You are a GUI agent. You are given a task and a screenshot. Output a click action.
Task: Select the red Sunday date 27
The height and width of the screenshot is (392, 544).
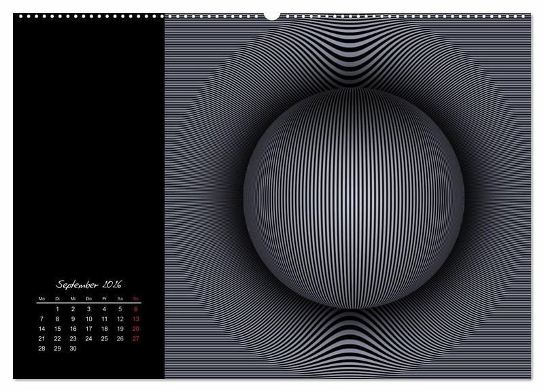(135, 338)
